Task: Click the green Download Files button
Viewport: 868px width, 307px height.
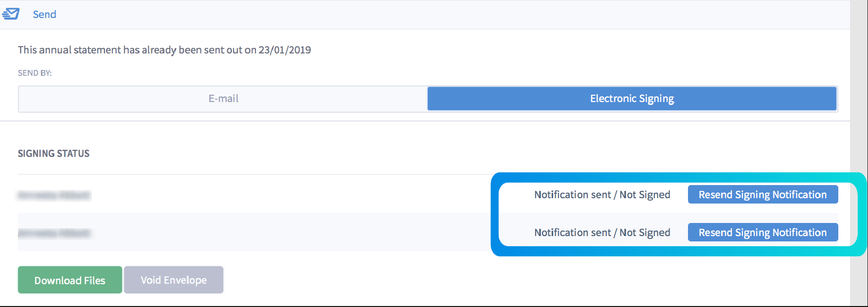Action: pyautogui.click(x=70, y=280)
